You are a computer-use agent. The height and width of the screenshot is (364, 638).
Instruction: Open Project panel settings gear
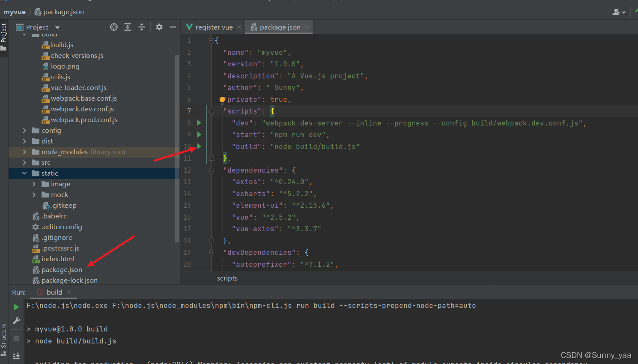point(159,27)
